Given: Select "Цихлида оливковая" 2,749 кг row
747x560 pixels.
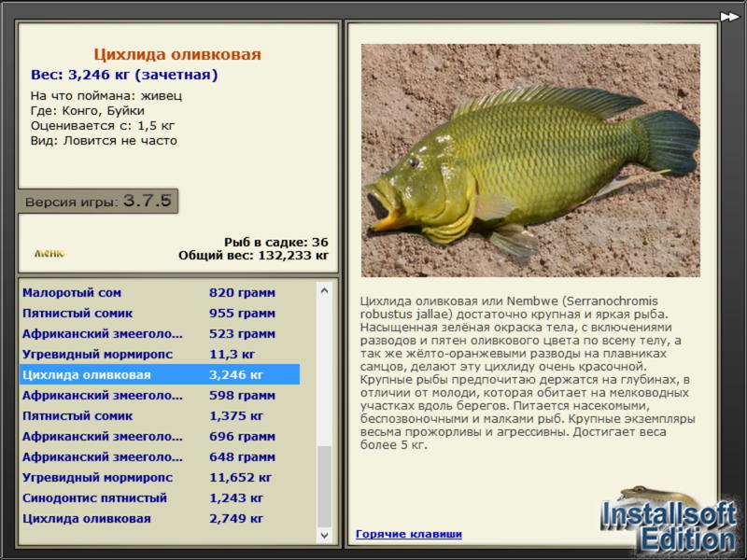Looking at the screenshot, I should tap(160, 518).
